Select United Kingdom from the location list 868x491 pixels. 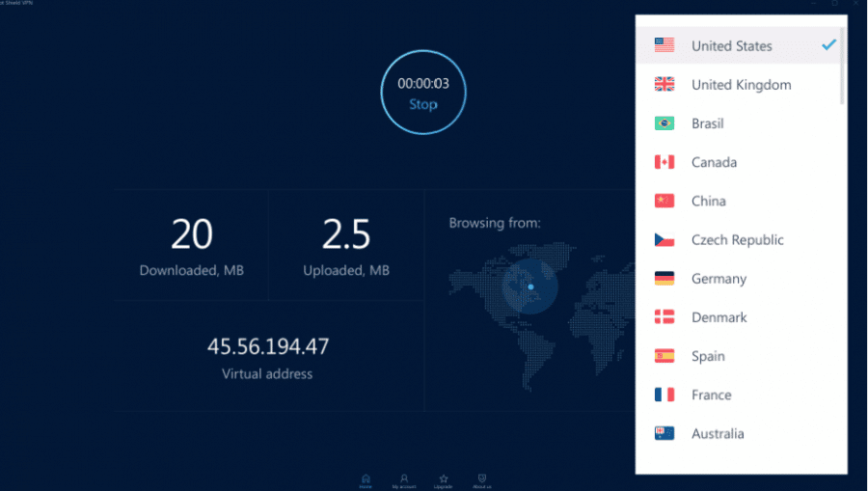point(741,85)
